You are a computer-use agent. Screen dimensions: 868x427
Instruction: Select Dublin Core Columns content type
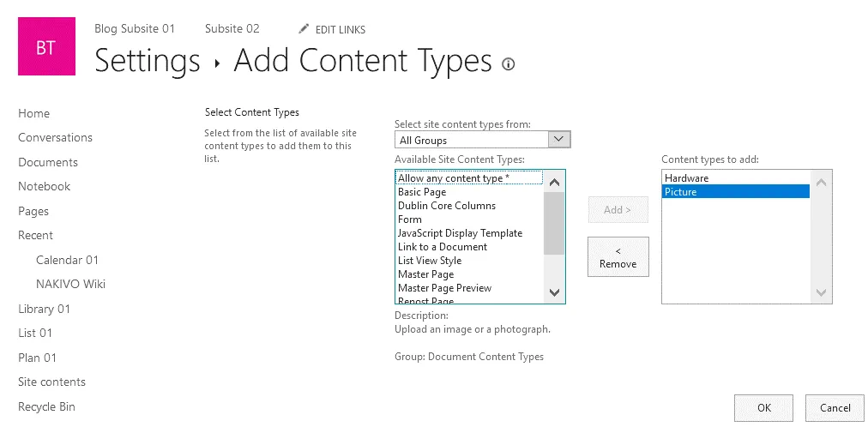point(447,206)
